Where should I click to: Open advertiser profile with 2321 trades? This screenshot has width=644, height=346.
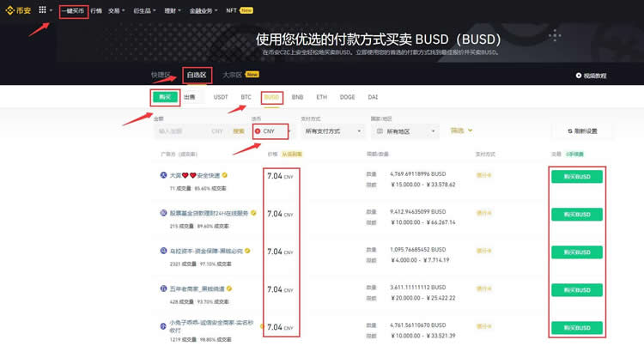[206, 251]
